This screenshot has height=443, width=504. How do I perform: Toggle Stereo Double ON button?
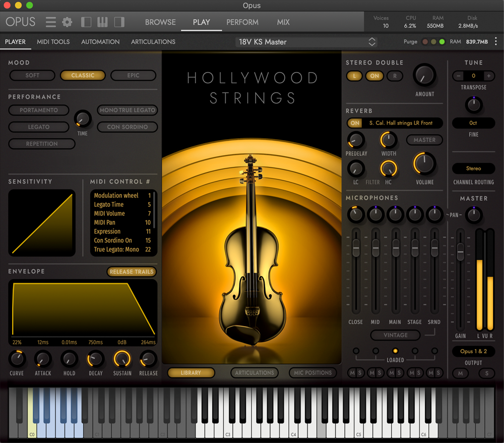[374, 76]
